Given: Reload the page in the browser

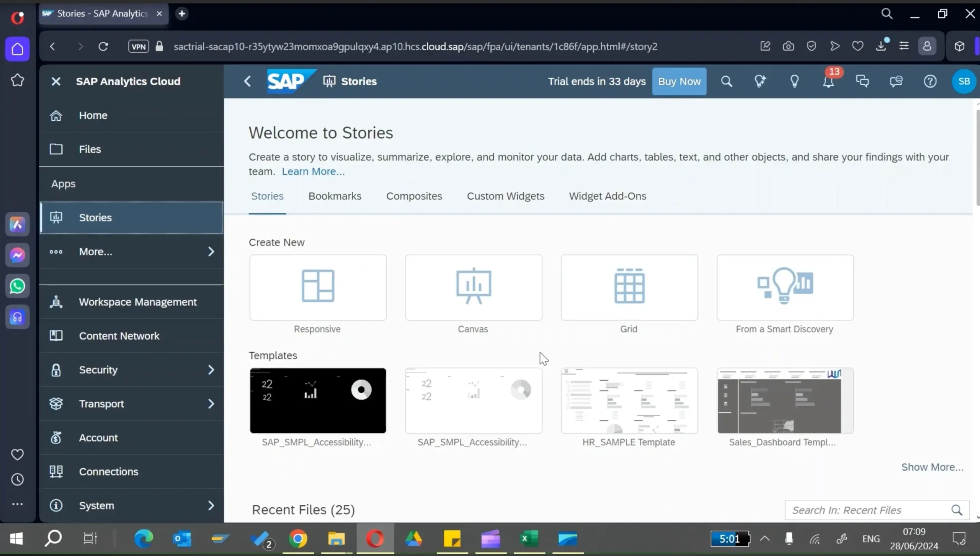Looking at the screenshot, I should (103, 46).
